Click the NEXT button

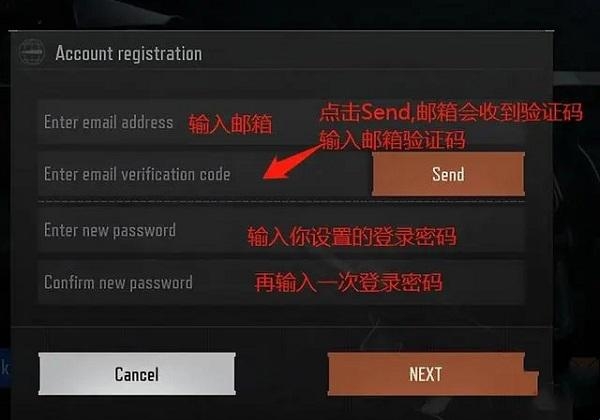pyautogui.click(x=432, y=374)
